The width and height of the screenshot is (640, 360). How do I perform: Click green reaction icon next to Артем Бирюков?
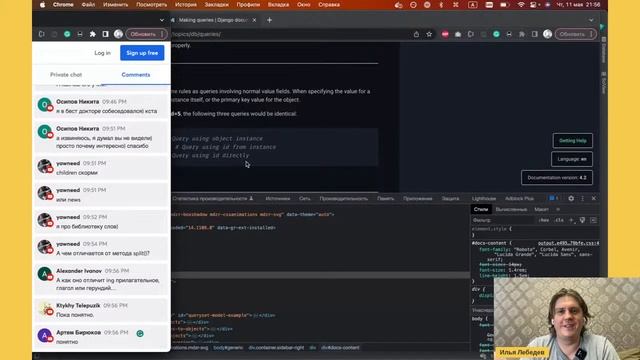(x=140, y=333)
